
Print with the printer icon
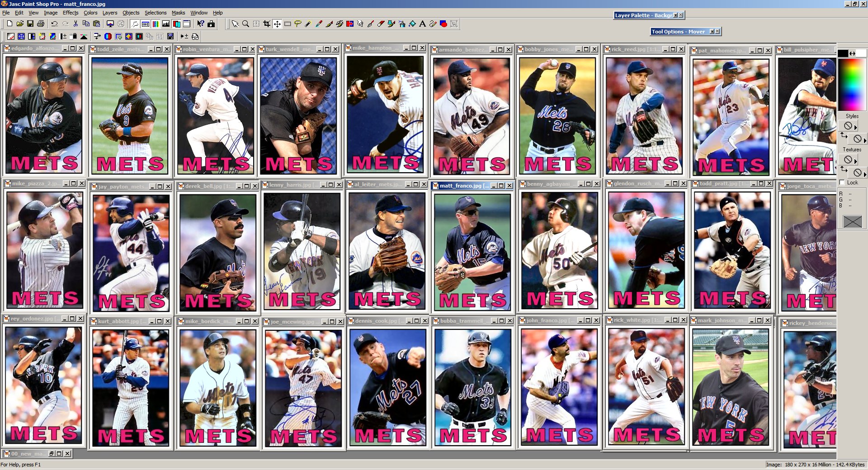point(41,23)
